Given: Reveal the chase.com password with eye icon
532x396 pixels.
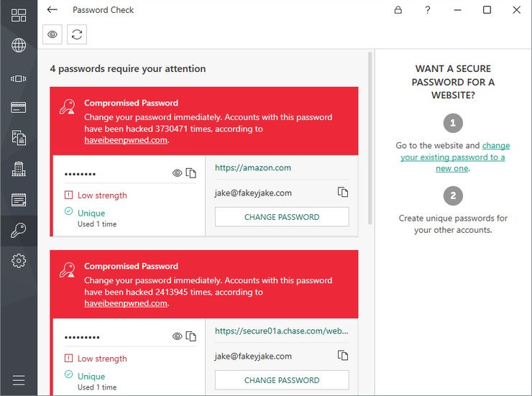Looking at the screenshot, I should [177, 336].
